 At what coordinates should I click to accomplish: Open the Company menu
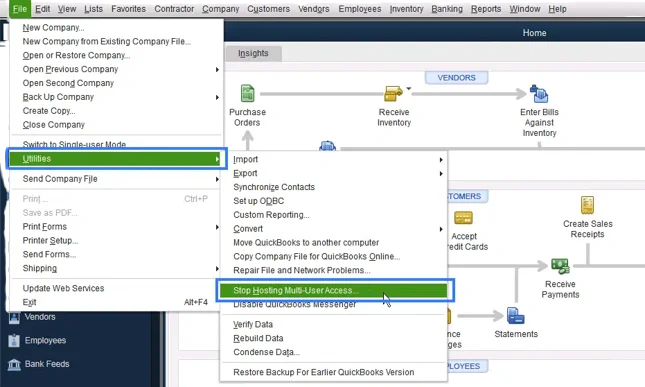pos(220,9)
